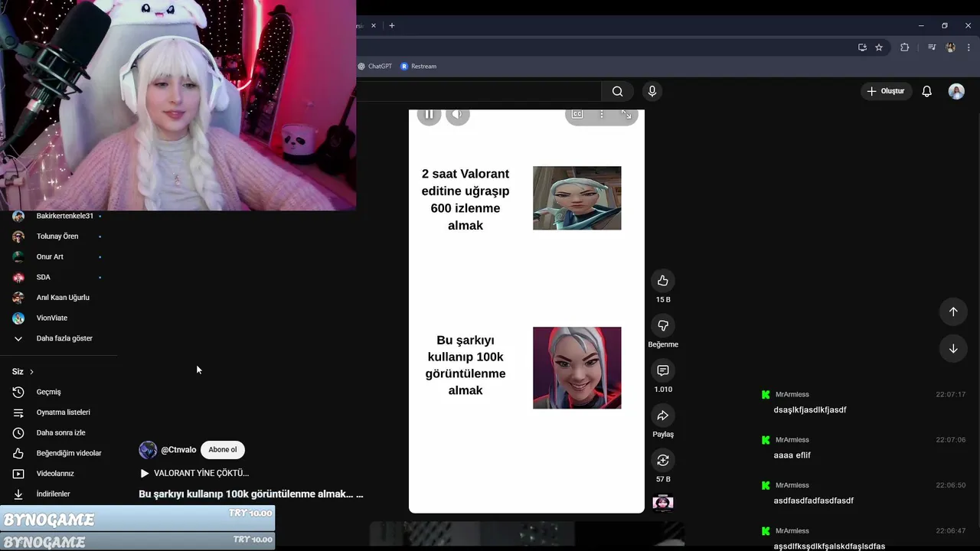This screenshot has height=551, width=980.
Task: Share the Short via Paylaş button
Action: point(663,416)
